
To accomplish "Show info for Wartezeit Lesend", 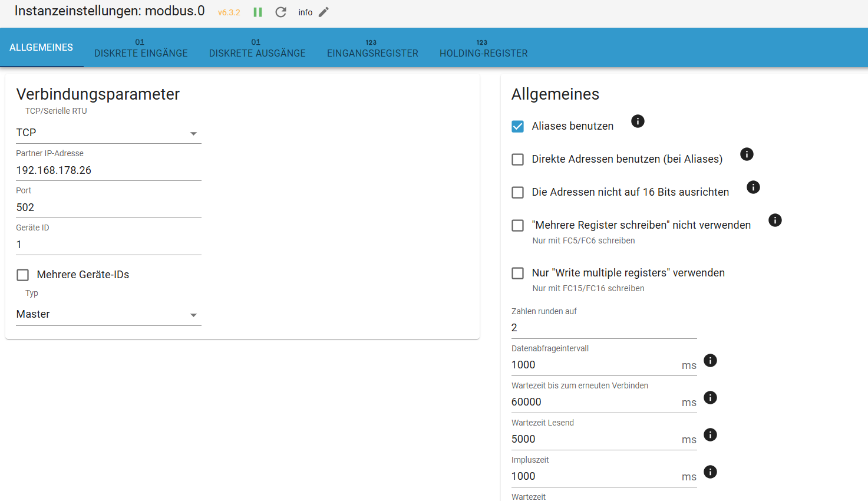I will pyautogui.click(x=711, y=434).
